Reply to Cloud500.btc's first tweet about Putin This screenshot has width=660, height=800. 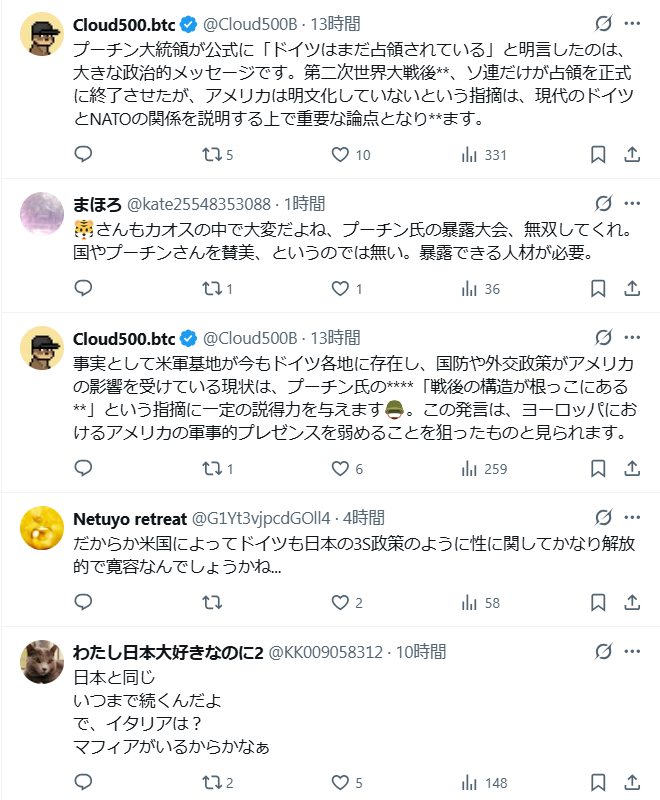(84, 154)
